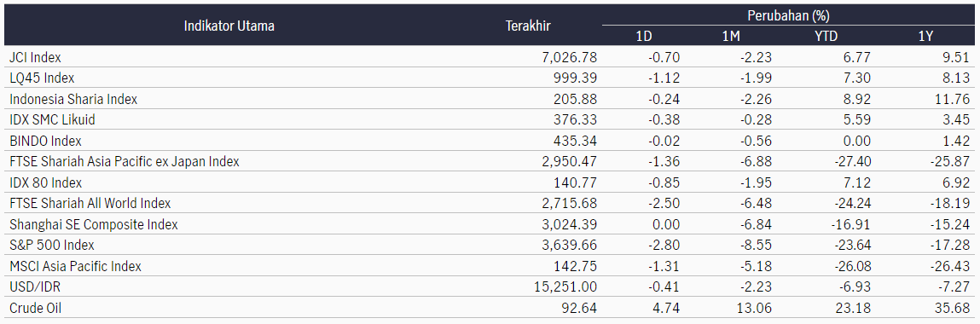Select the JCI Index row label
This screenshot has width=980, height=324.
click(x=35, y=57)
